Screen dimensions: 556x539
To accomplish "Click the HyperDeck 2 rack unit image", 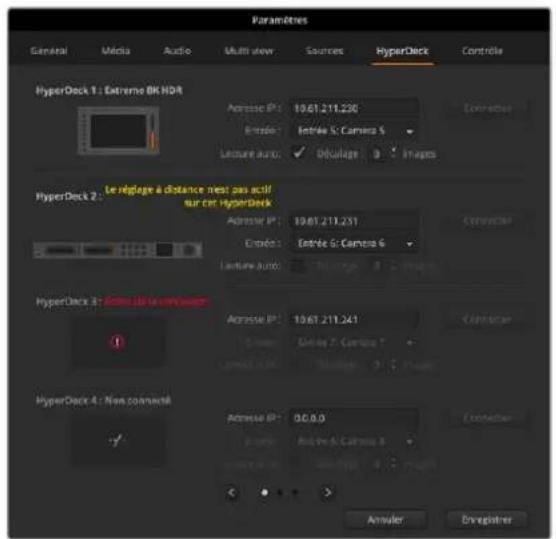I will 118,250.
